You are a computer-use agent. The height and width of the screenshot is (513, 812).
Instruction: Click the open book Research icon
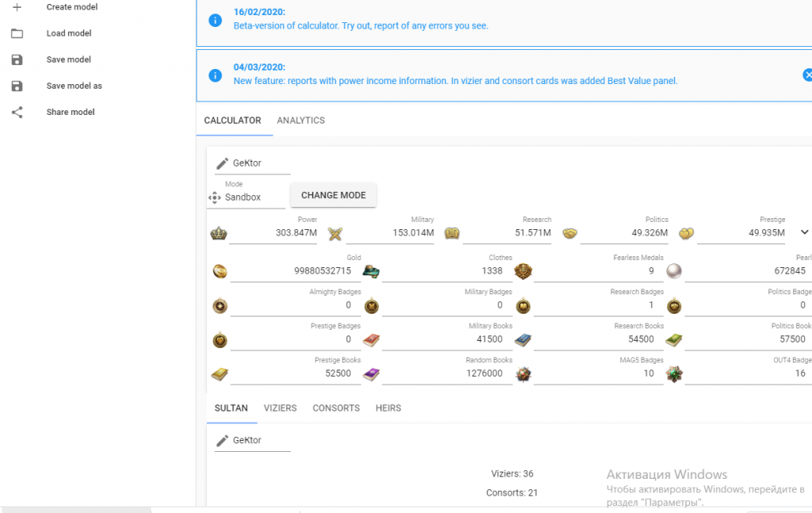[452, 233]
